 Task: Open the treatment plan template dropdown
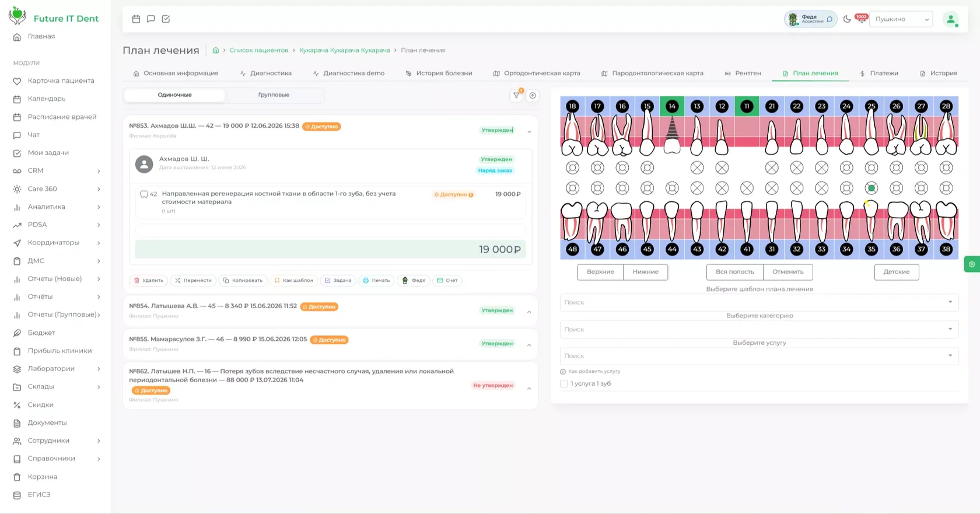point(759,302)
